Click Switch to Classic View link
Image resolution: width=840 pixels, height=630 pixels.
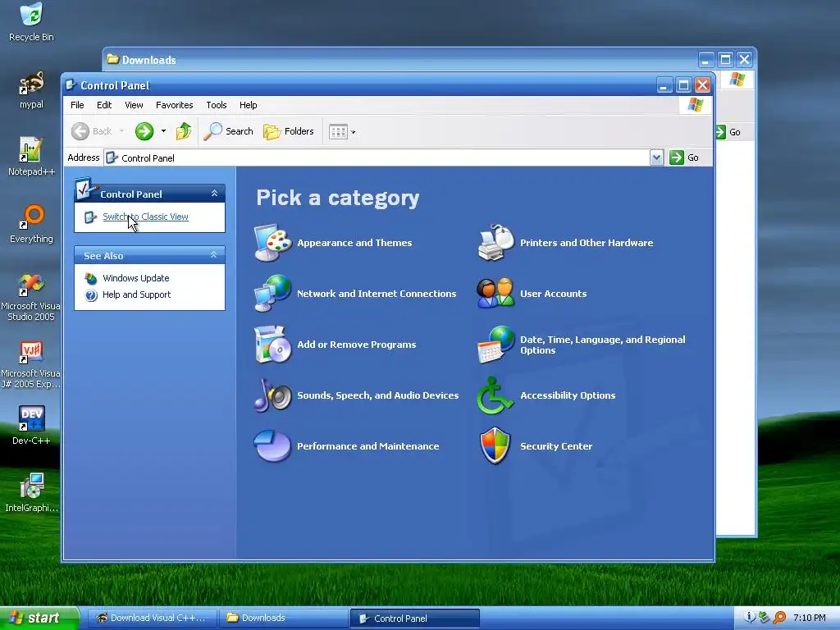[x=145, y=217]
